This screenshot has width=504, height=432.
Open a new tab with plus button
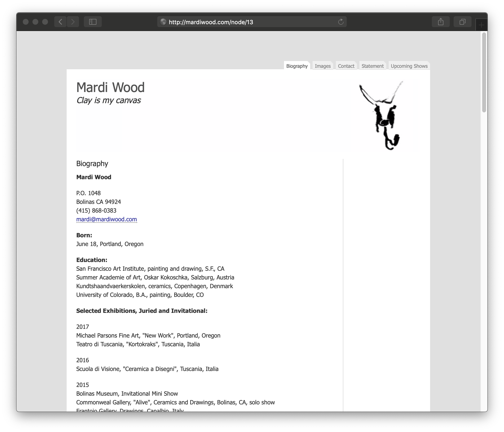pos(481,25)
